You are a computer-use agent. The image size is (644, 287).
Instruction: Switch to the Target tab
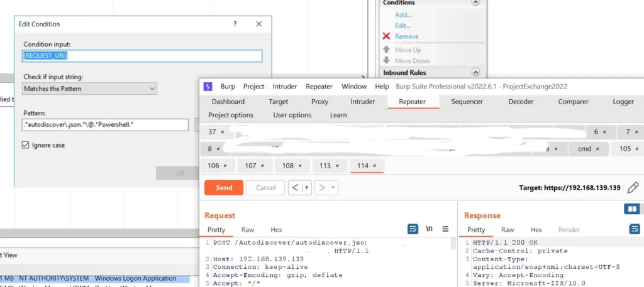point(279,102)
